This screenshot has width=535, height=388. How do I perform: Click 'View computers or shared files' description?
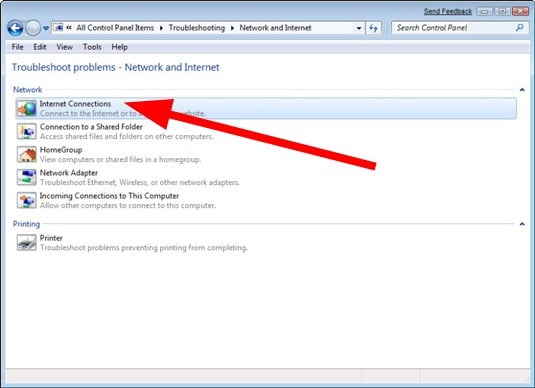(120, 159)
